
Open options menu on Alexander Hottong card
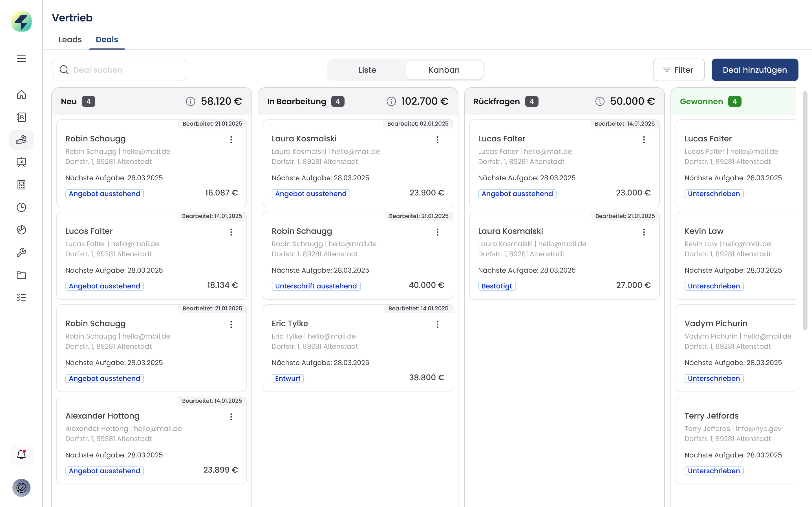[231, 417]
